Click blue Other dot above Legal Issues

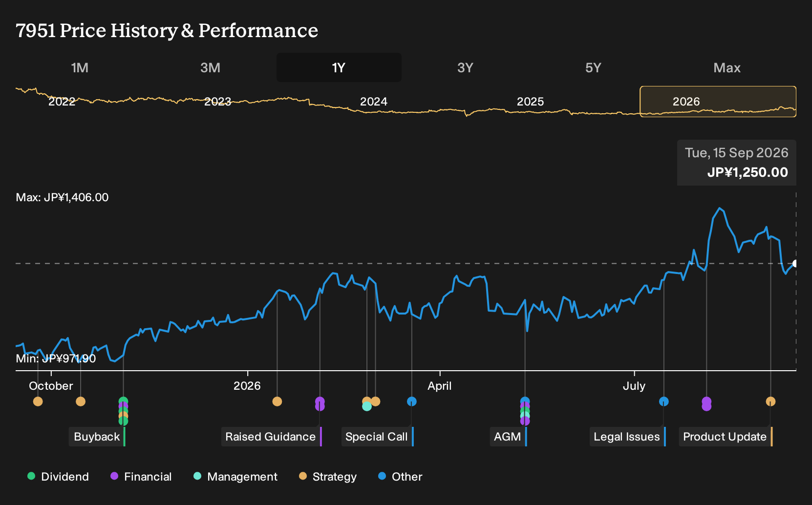click(x=664, y=401)
